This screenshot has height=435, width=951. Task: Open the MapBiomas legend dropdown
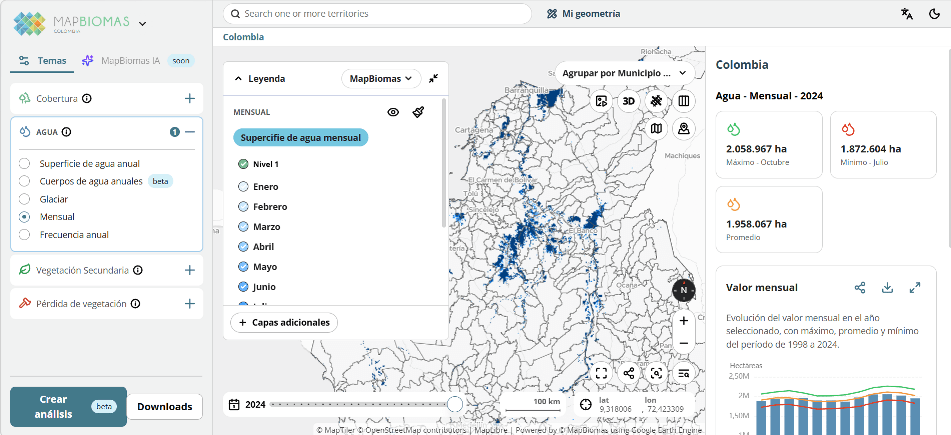[381, 78]
